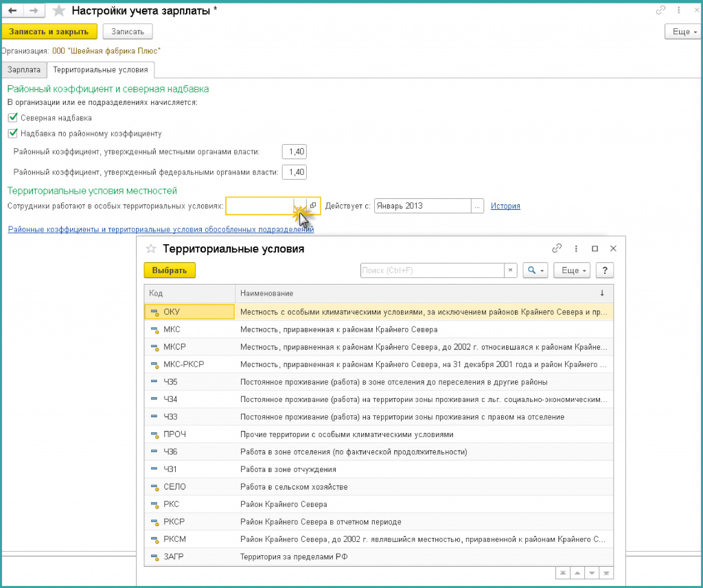Open the territorial conditions field's open-form icon
The image size is (703, 588).
click(x=313, y=206)
